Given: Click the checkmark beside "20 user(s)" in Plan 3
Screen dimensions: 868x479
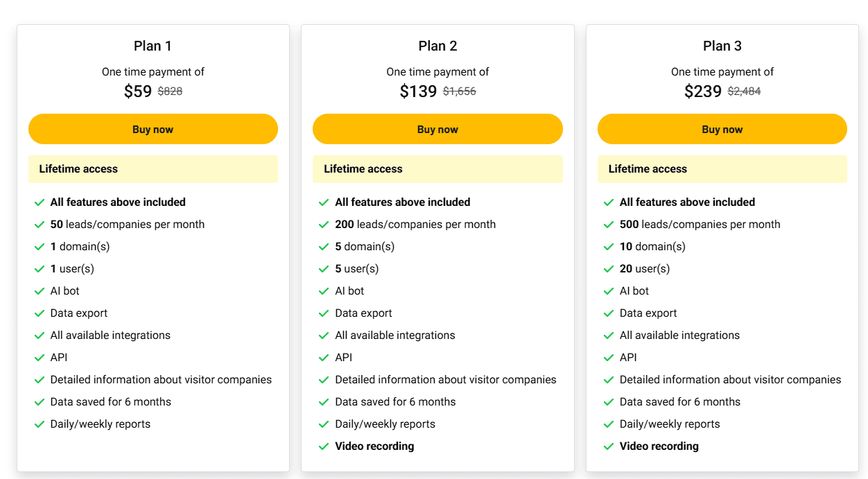Looking at the screenshot, I should [608, 268].
